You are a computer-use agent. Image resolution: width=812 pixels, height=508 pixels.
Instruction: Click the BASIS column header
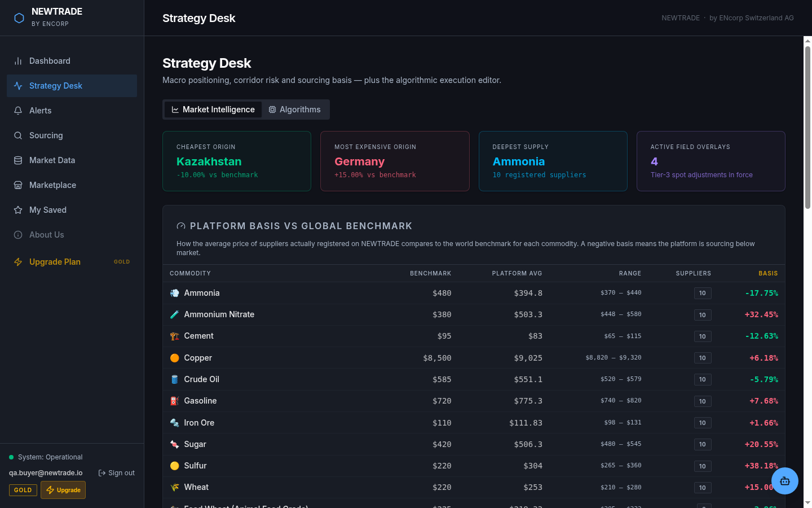[x=768, y=273]
